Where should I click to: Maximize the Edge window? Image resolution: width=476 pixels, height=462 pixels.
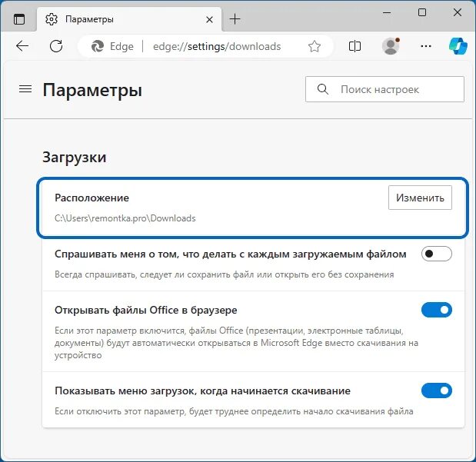[422, 13]
